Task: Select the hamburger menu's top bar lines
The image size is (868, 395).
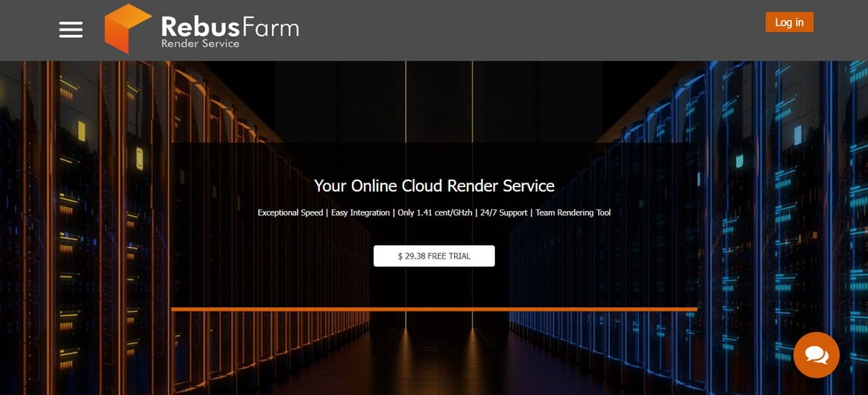Action: (70, 22)
